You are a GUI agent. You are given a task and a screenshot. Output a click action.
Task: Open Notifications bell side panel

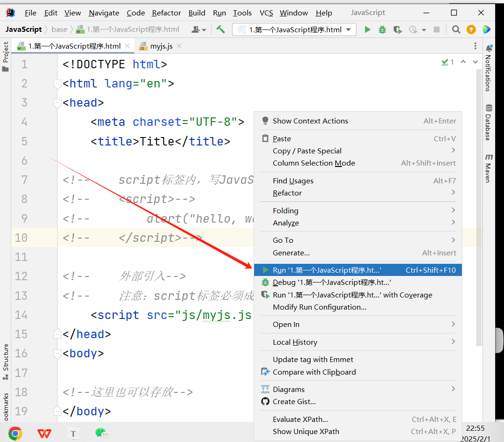click(x=489, y=68)
